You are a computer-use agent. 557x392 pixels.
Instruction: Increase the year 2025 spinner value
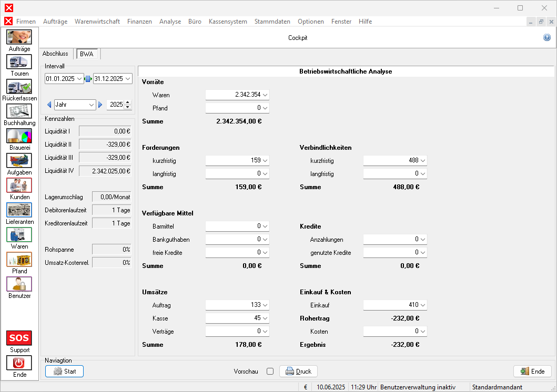(x=127, y=102)
